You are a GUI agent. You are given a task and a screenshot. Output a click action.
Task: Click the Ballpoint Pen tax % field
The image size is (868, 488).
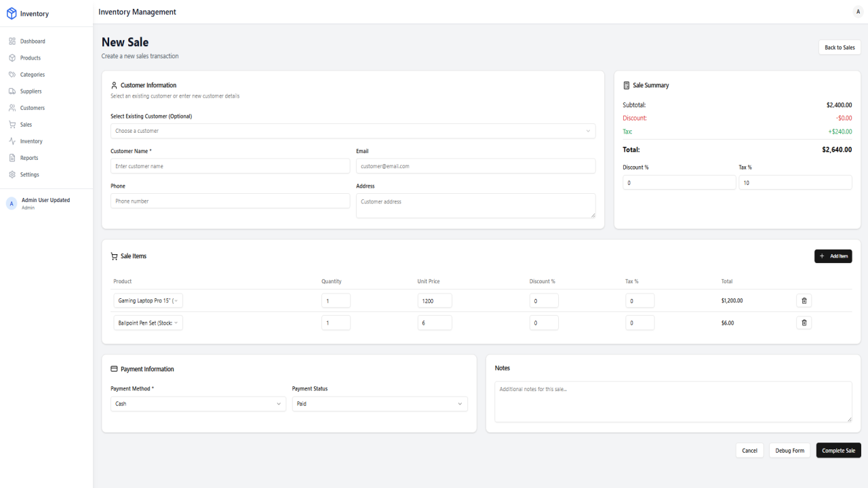tap(640, 323)
